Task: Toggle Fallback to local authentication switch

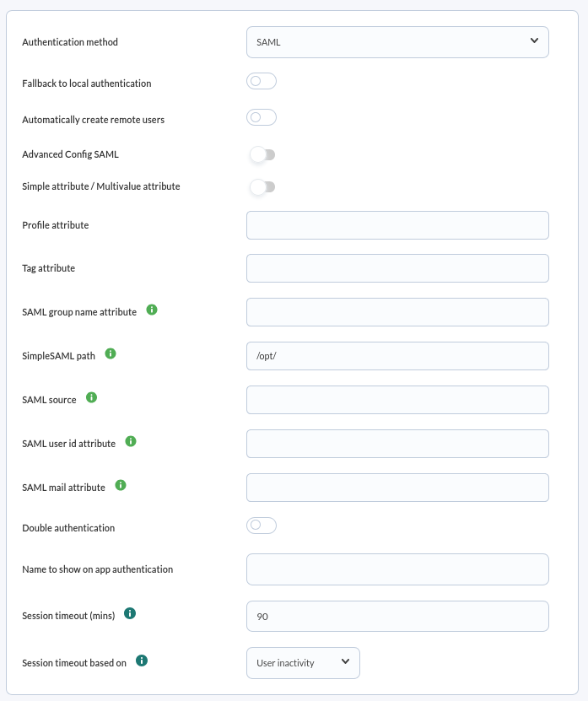Action: click(262, 81)
